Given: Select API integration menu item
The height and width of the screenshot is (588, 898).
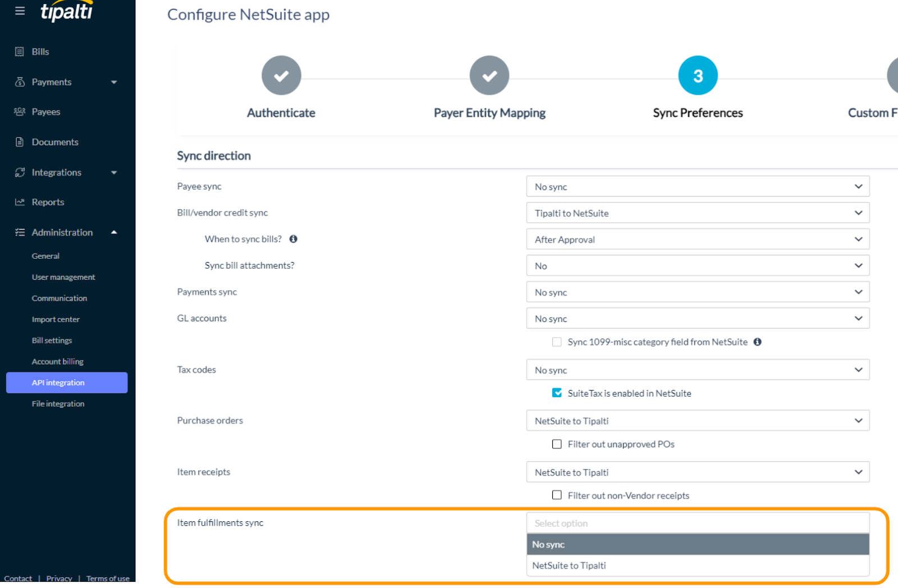Looking at the screenshot, I should click(67, 383).
